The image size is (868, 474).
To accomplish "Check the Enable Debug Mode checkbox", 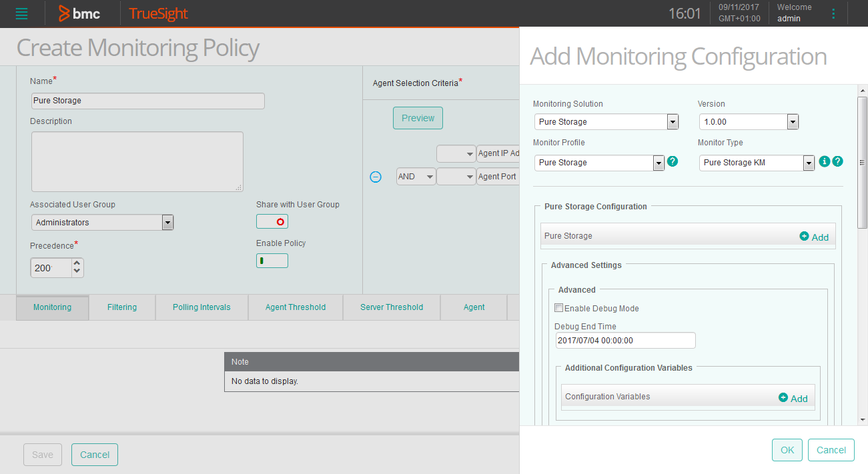I will pyautogui.click(x=558, y=307).
